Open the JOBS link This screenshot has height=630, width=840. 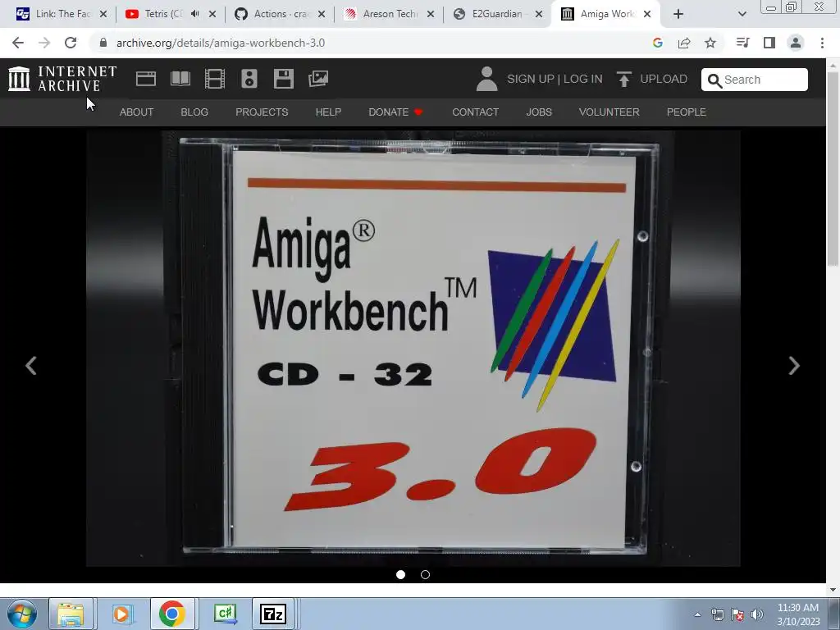(x=539, y=112)
